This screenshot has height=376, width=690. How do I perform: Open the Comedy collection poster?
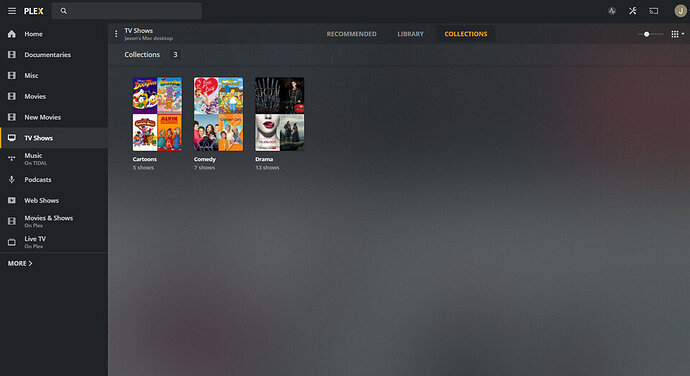[218, 114]
